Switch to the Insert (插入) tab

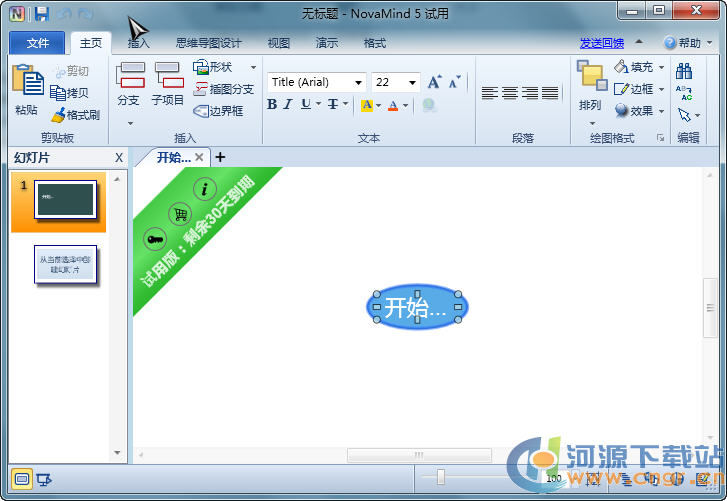pos(139,43)
